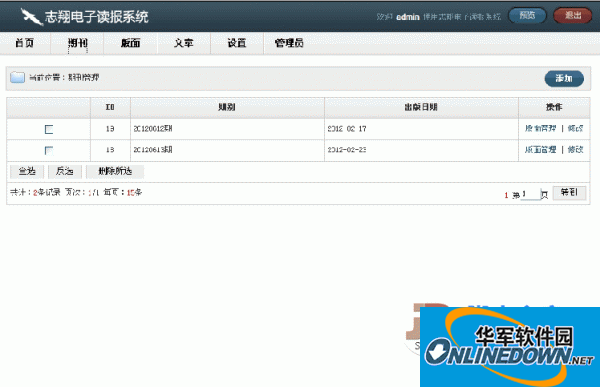Click the 反选 invert selection button

point(64,171)
